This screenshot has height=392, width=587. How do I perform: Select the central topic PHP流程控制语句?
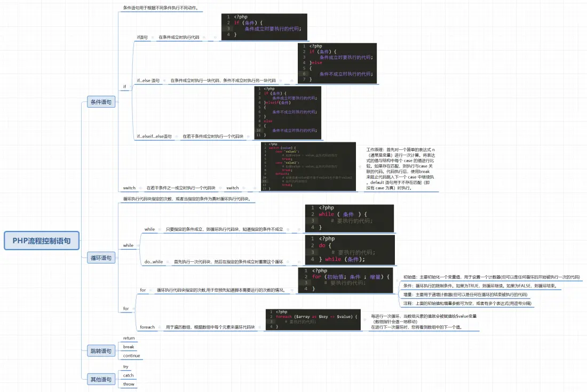(x=42, y=241)
